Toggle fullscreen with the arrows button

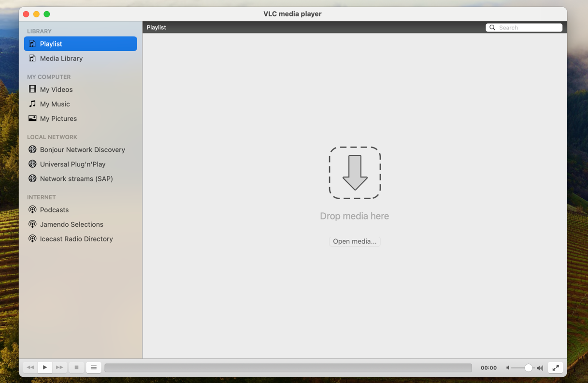coord(556,368)
